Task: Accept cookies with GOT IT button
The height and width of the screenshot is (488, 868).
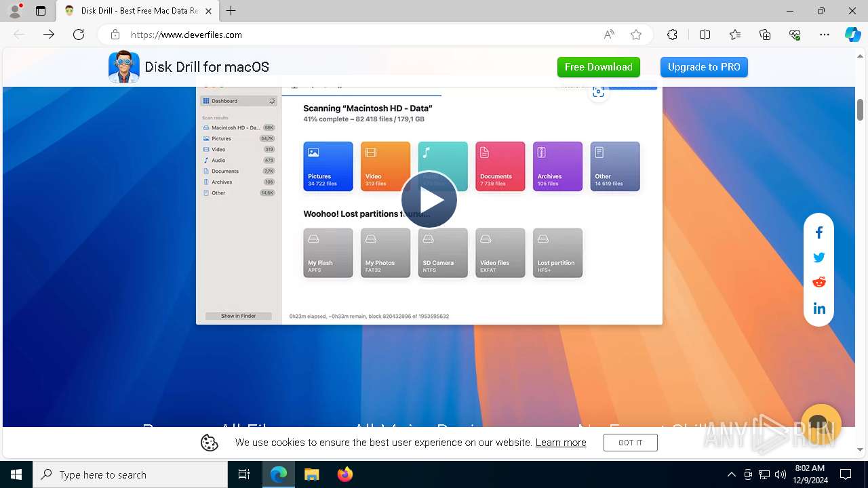Action: [631, 443]
